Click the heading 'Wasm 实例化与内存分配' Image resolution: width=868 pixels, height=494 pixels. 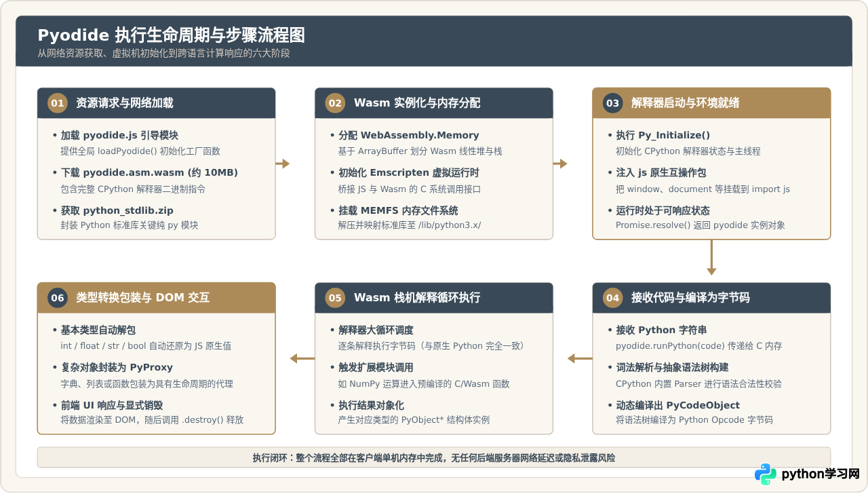pyautogui.click(x=417, y=103)
